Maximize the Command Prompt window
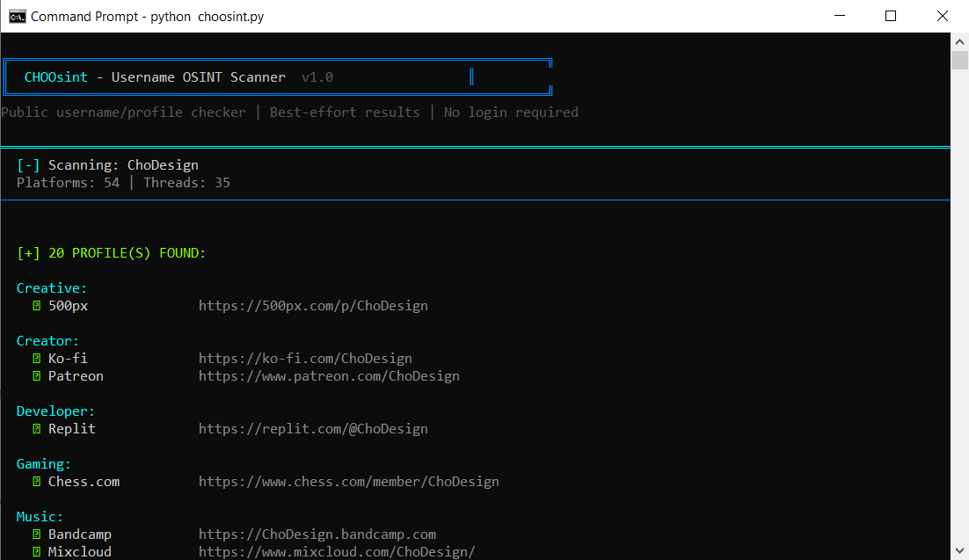 click(x=891, y=16)
